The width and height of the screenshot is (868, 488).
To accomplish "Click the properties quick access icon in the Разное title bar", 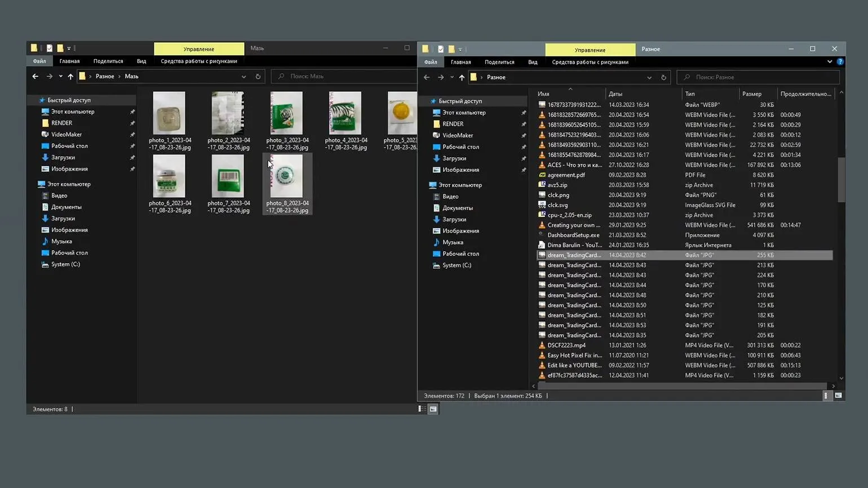I will click(x=441, y=49).
